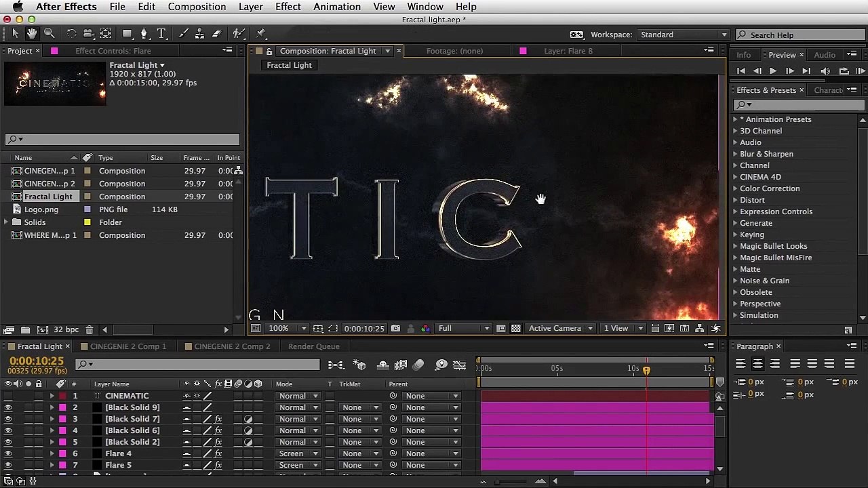This screenshot has width=868, height=488.
Task: Create a new folder in Project panel
Action: point(25,330)
